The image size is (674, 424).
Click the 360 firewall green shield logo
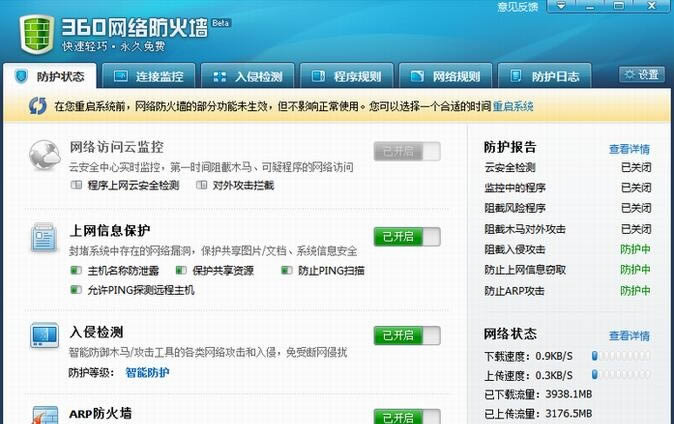[x=35, y=32]
